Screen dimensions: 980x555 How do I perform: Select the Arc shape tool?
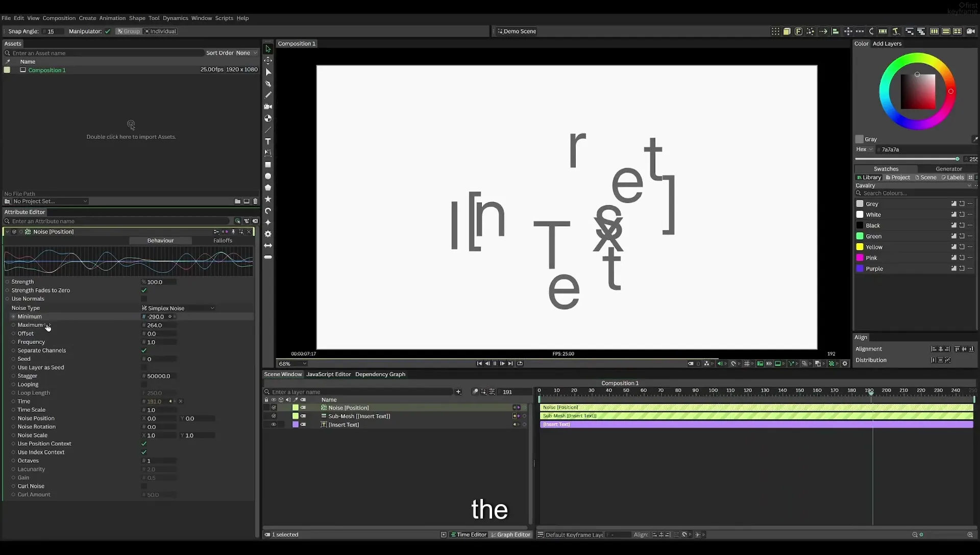click(x=268, y=211)
